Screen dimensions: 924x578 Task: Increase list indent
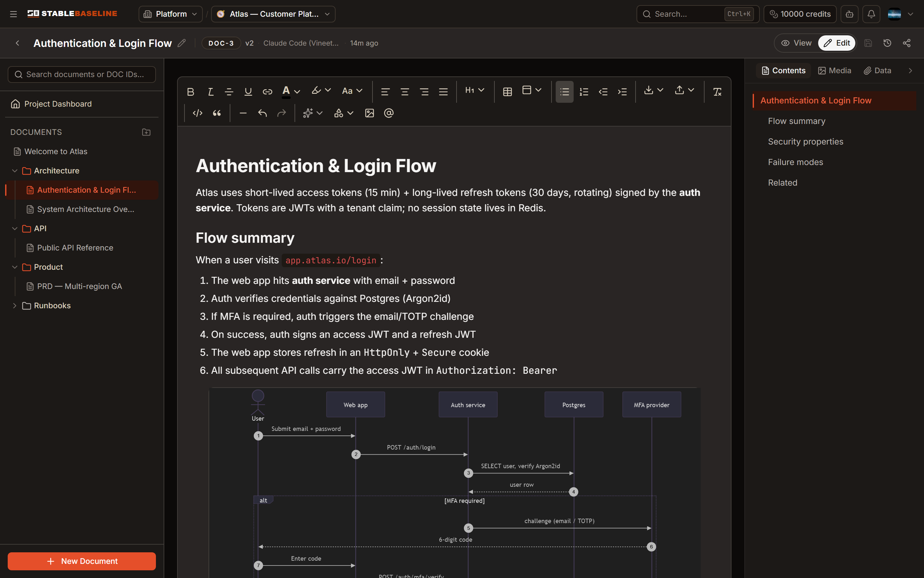pyautogui.click(x=622, y=92)
